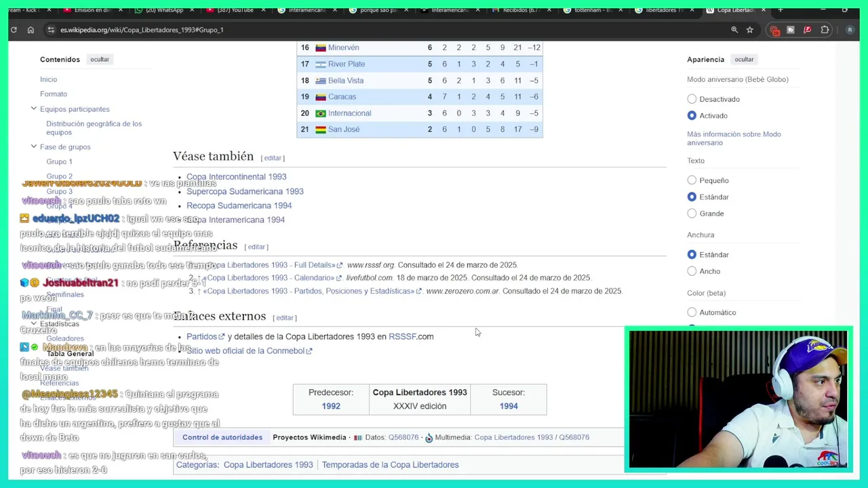Open the extensions puzzle icon
The height and width of the screenshot is (488, 868).
click(x=825, y=30)
